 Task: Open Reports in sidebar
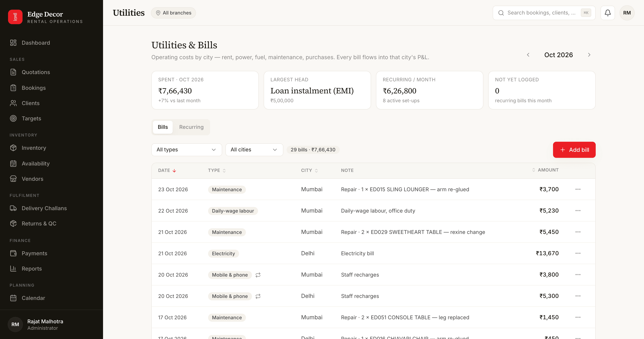[x=51, y=269]
